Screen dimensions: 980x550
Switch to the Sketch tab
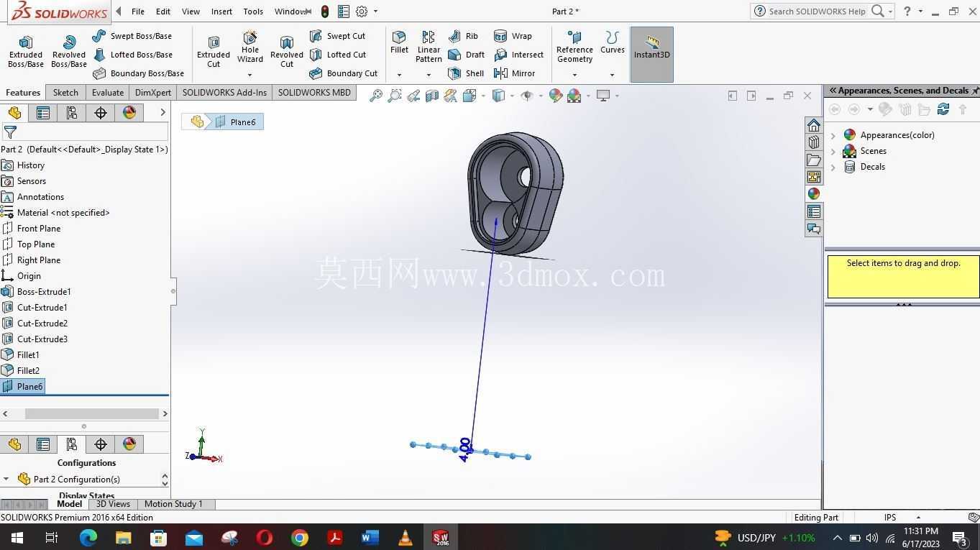[65, 93]
